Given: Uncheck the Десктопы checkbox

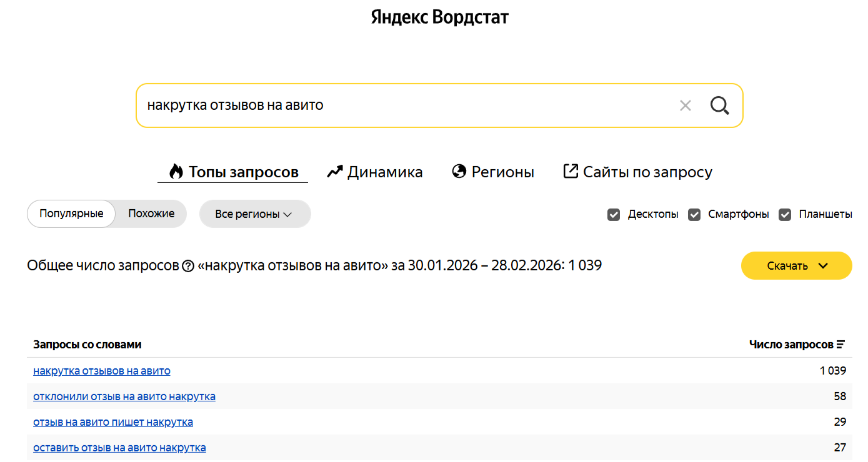Looking at the screenshot, I should [614, 214].
